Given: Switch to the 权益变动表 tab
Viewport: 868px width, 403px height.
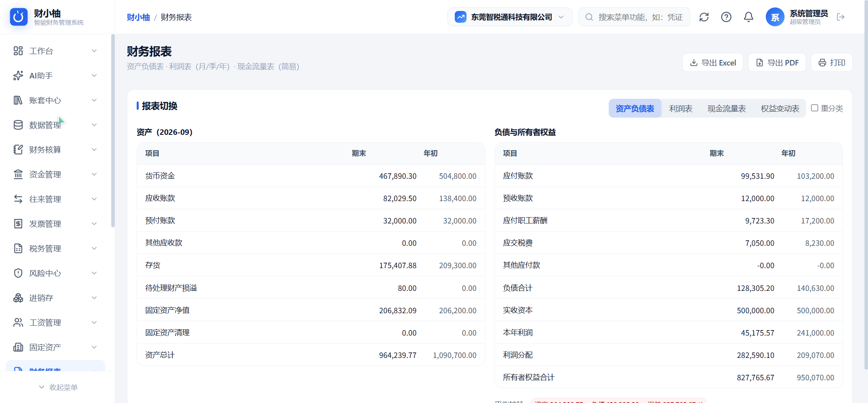Looking at the screenshot, I should [780, 109].
